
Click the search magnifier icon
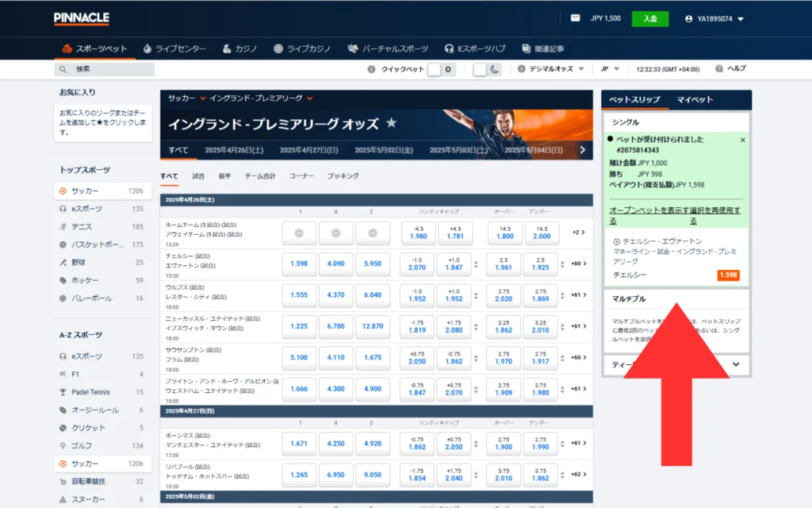click(63, 69)
